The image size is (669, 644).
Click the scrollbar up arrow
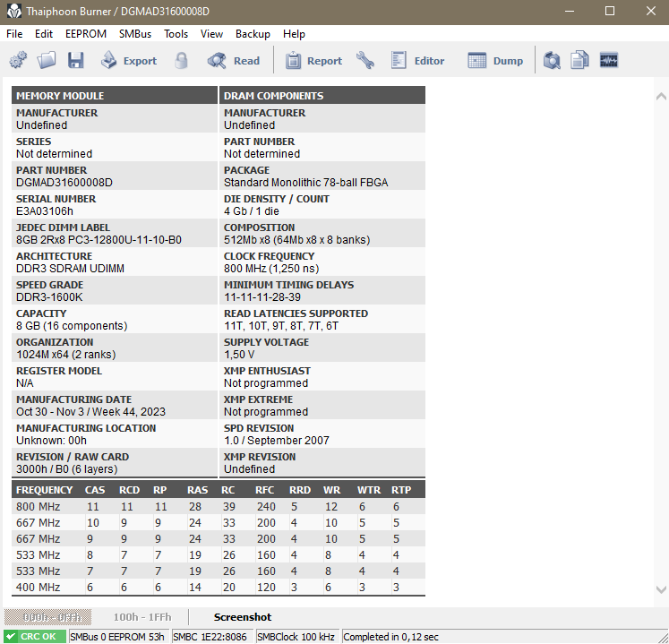pos(661,97)
